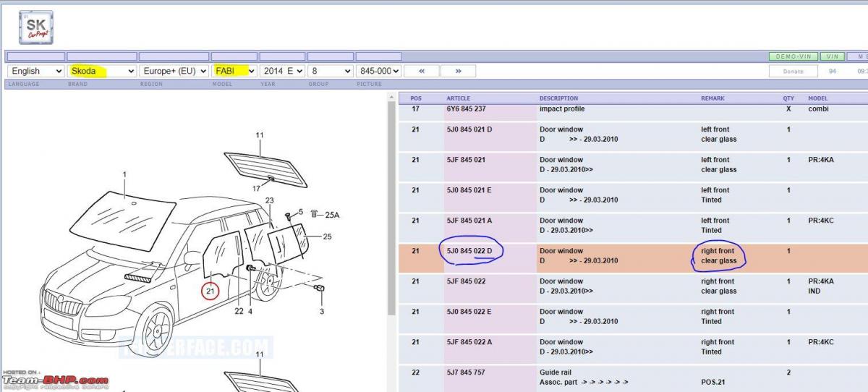Click 'combi' in the model column
This screenshot has height=392, width=868.
point(817,109)
